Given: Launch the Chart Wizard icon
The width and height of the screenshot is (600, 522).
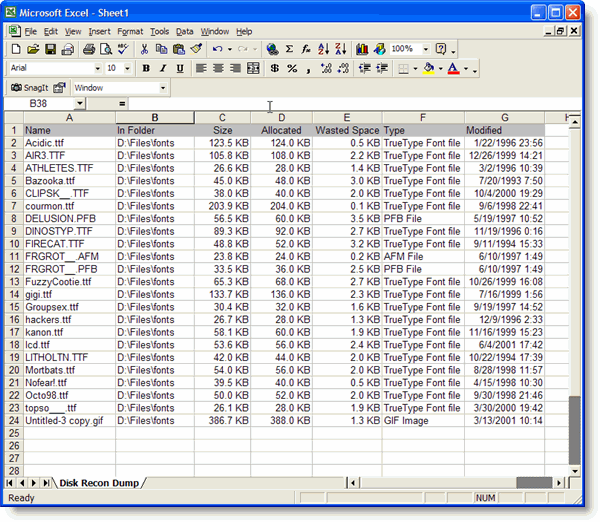Looking at the screenshot, I should click(x=362, y=49).
